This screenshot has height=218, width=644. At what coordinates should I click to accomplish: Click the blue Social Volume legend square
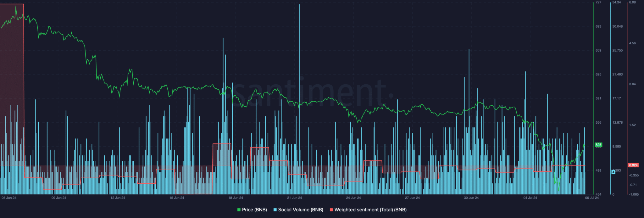tap(275, 210)
